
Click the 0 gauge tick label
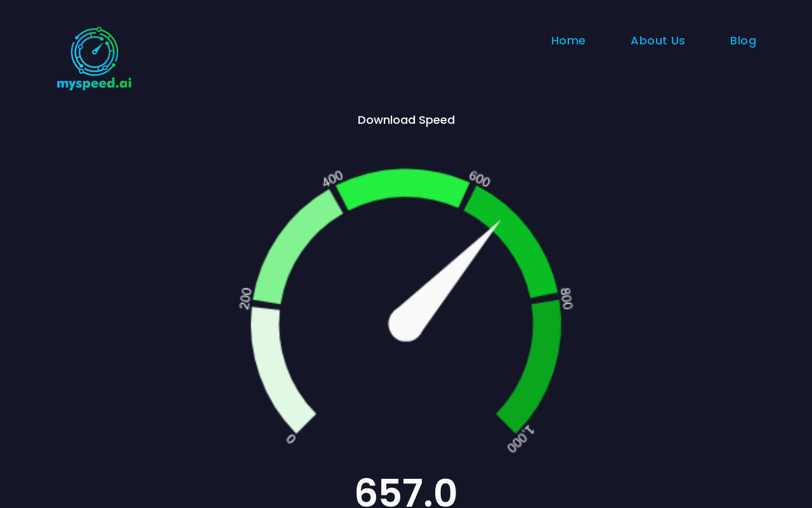click(x=291, y=439)
